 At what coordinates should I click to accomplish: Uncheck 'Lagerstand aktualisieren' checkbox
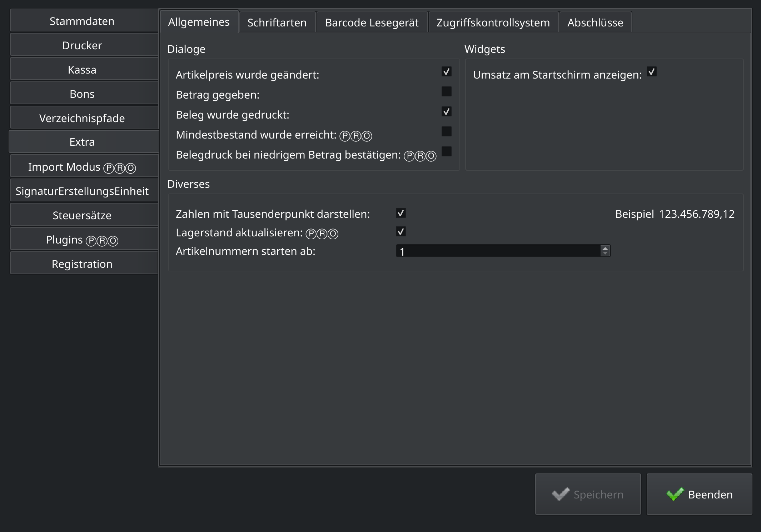click(x=401, y=232)
